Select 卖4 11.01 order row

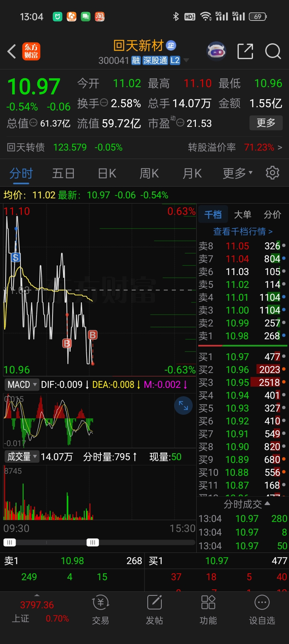tap(242, 297)
